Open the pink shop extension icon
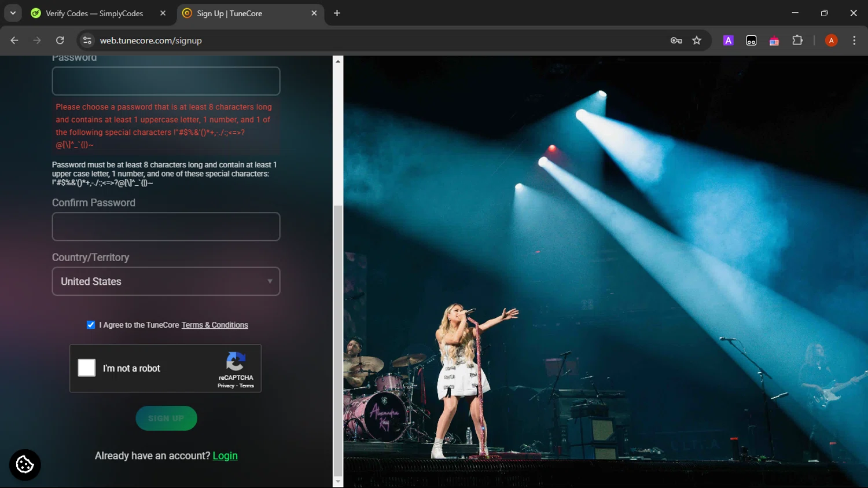This screenshot has height=488, width=868. [x=774, y=41]
